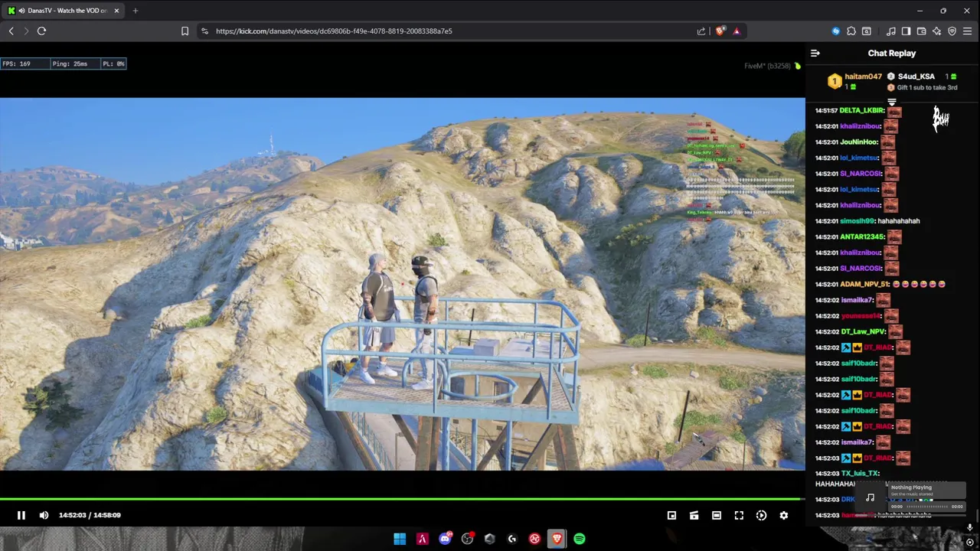Open Windows Start menu
Viewport: 980px width, 551px height.
pos(400,539)
